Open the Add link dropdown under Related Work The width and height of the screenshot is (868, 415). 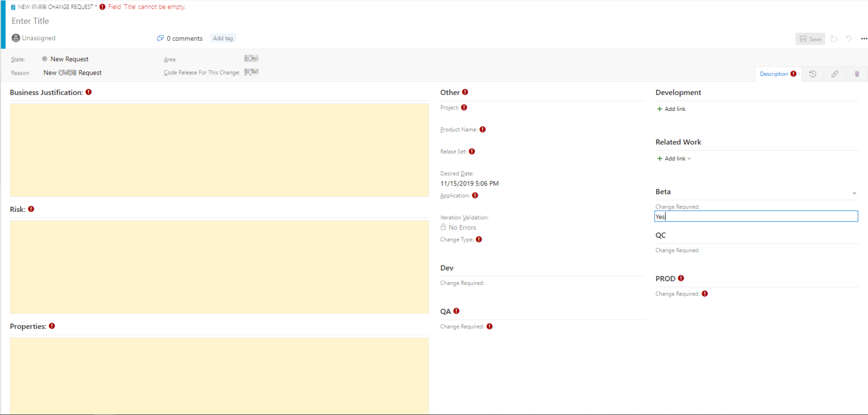[x=673, y=158]
